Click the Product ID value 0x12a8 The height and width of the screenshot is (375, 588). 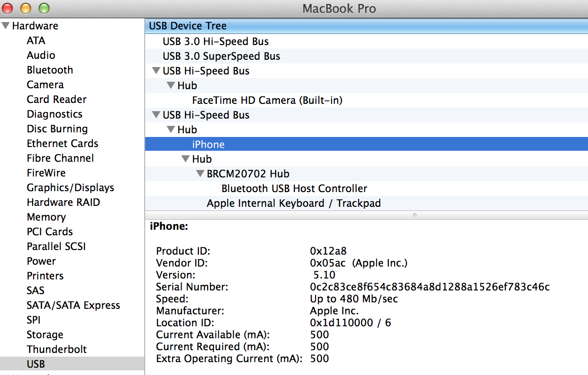tap(328, 251)
